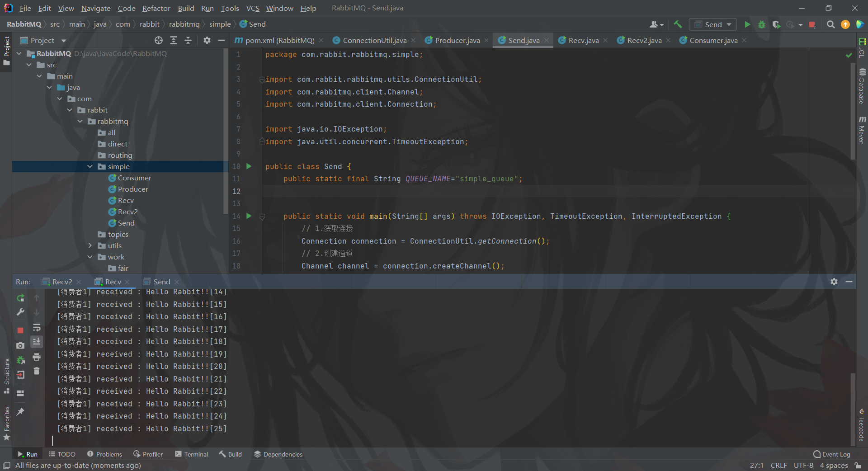This screenshot has height=471, width=868.
Task: Open Search Everywhere magnifier icon
Action: point(830,24)
